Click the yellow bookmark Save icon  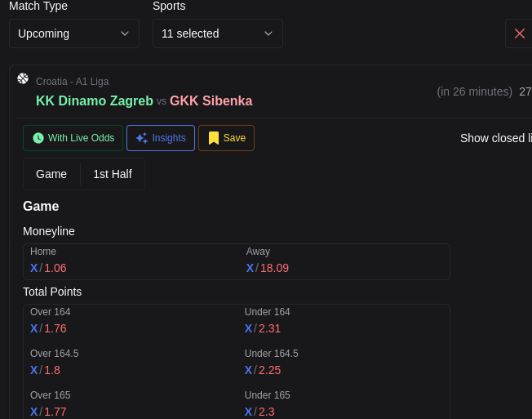(x=214, y=138)
